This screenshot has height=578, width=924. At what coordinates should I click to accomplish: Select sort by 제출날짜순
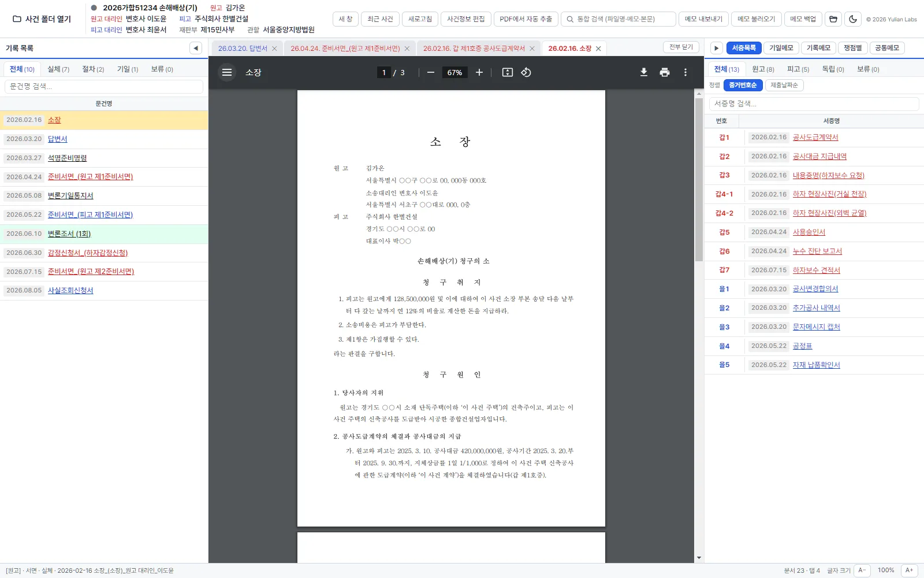[x=784, y=85]
